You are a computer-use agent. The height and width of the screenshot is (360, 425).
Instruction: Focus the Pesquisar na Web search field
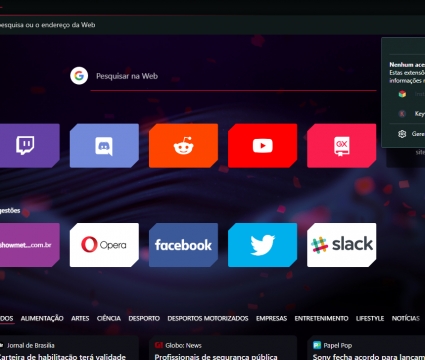233,76
